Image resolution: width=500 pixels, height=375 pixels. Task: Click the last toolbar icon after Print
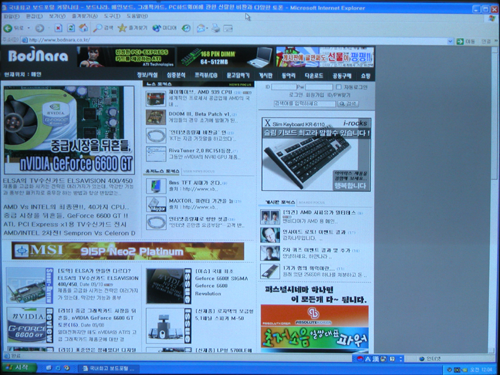click(228, 28)
